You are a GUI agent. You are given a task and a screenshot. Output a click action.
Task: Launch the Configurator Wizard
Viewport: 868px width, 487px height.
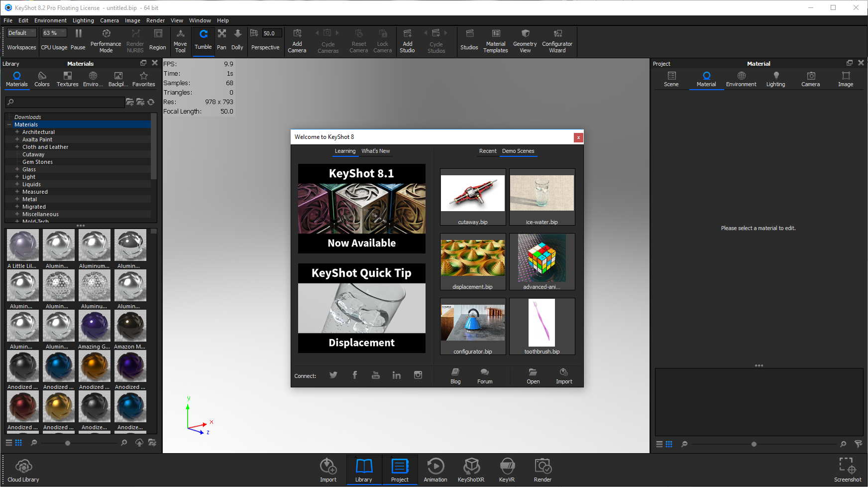[x=557, y=41]
